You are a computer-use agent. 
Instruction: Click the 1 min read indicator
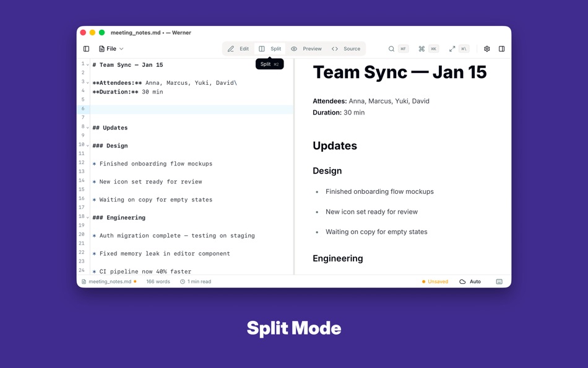point(196,282)
